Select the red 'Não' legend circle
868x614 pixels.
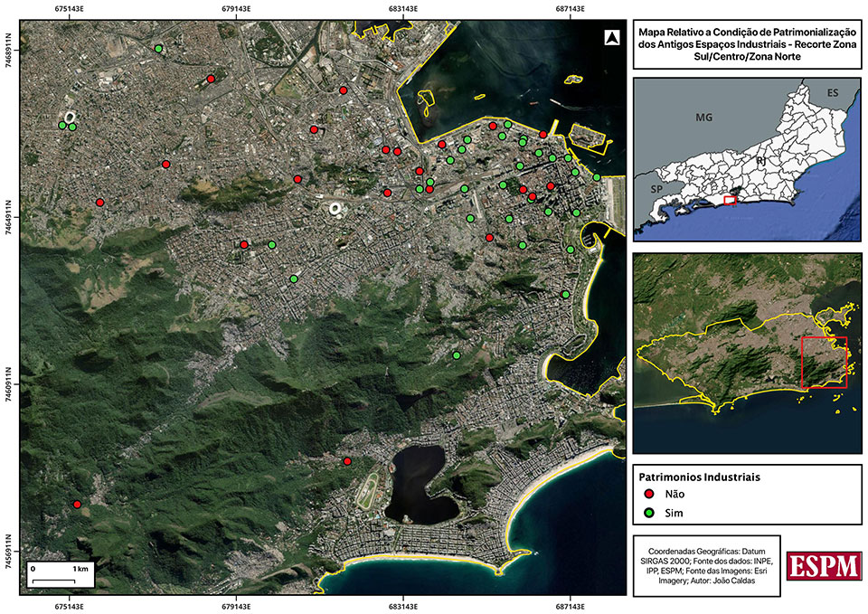pos(647,495)
